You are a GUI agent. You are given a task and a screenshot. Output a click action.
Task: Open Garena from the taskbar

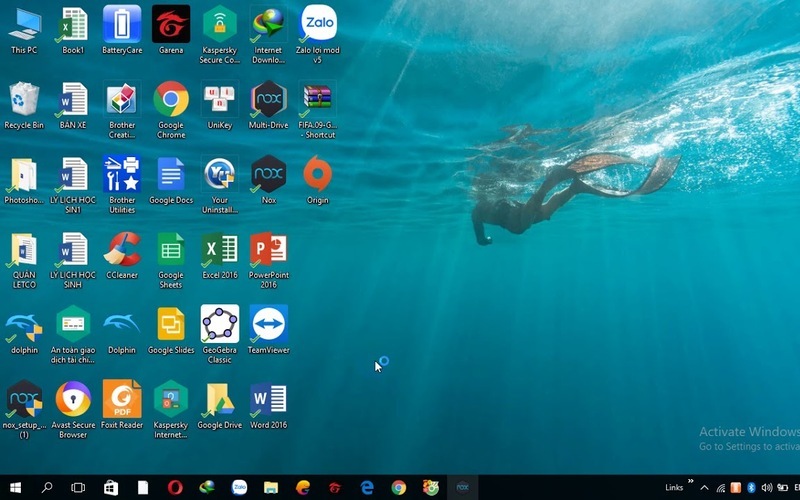pyautogui.click(x=335, y=488)
